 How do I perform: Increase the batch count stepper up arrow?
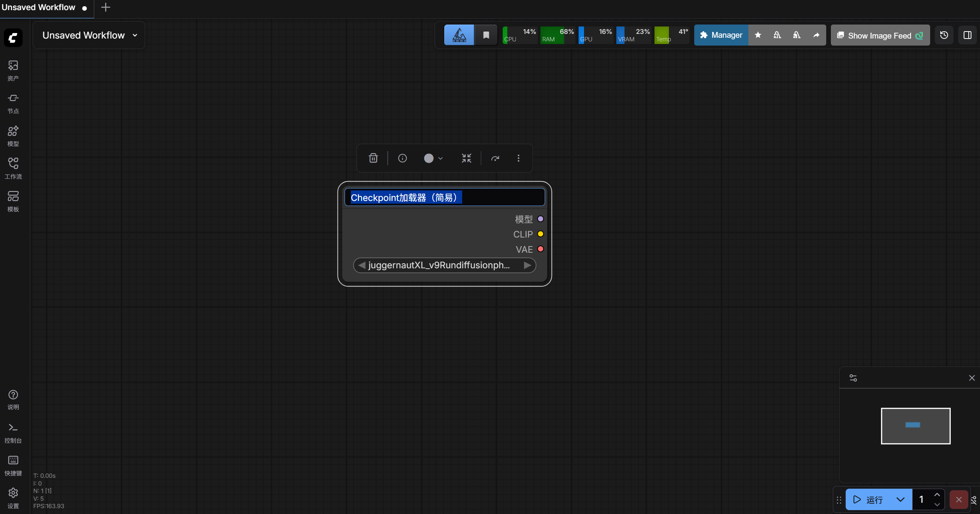click(x=937, y=495)
